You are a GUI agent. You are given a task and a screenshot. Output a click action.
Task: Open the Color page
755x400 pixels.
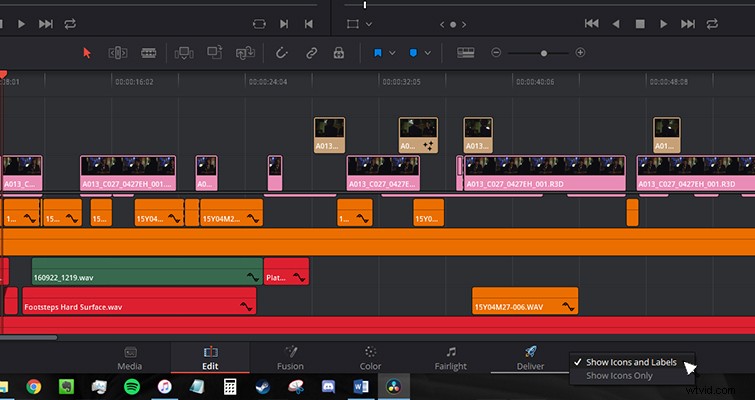click(370, 358)
